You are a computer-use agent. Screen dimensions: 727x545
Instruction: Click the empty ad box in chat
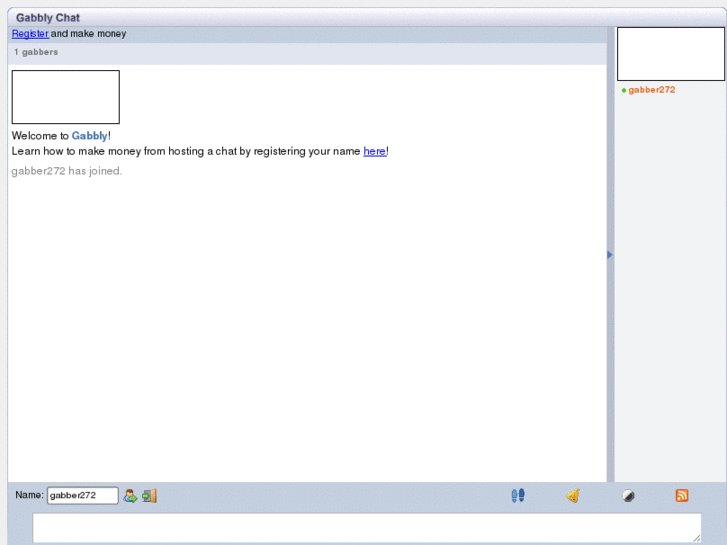(65, 97)
